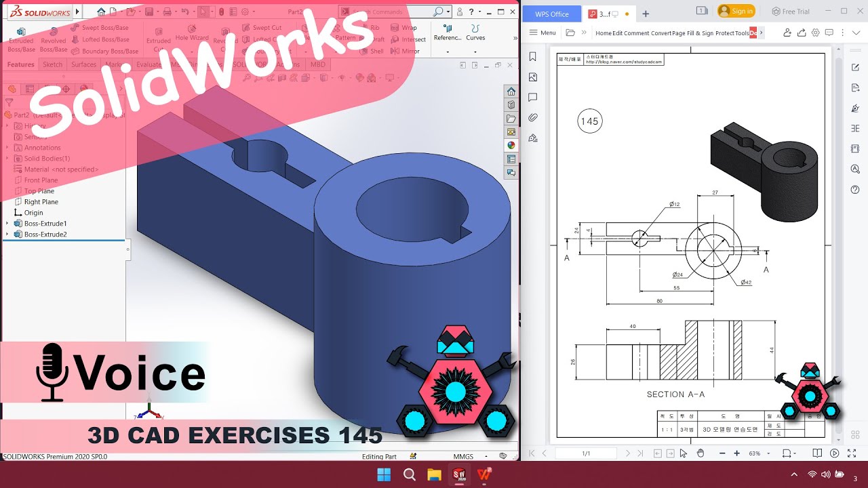This screenshot has width=868, height=488.
Task: Open the WPS zoom percentage dropdown
Action: point(767,453)
